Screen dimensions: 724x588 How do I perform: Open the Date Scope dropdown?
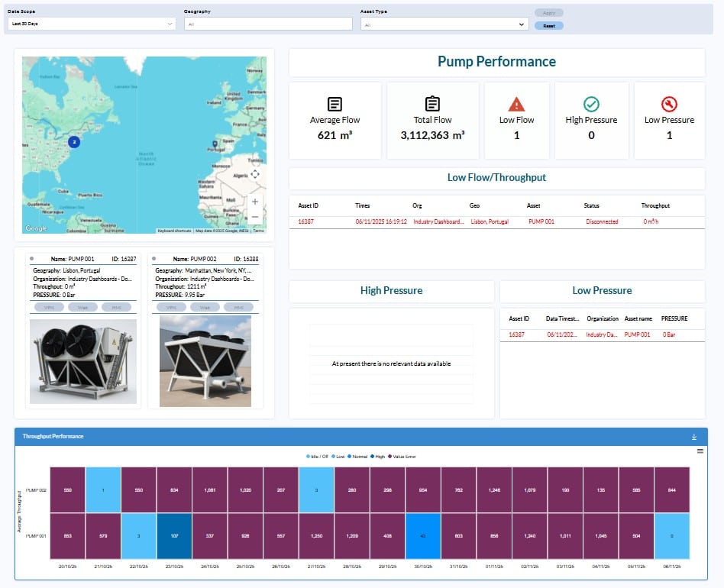(91, 24)
